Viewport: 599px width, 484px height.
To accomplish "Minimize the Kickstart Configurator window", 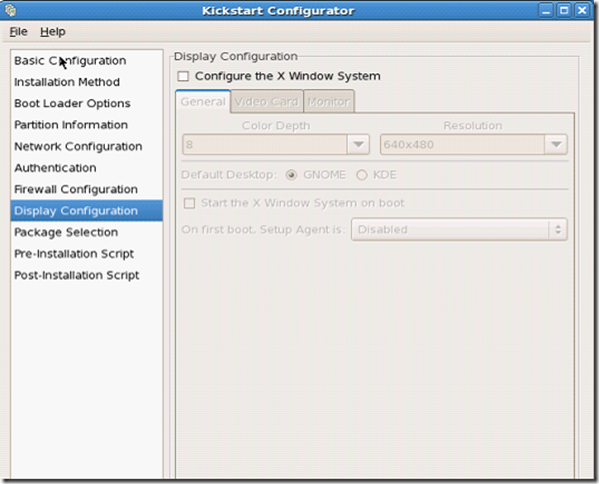I will [546, 10].
